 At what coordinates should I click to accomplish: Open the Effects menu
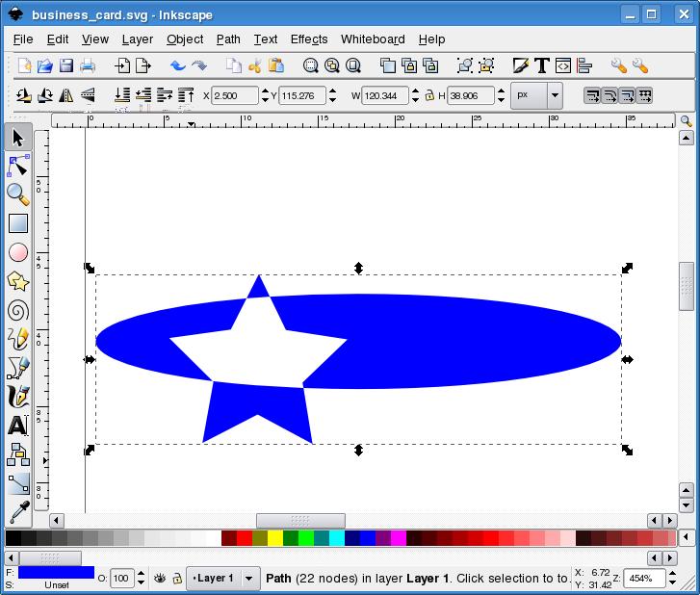tap(309, 39)
